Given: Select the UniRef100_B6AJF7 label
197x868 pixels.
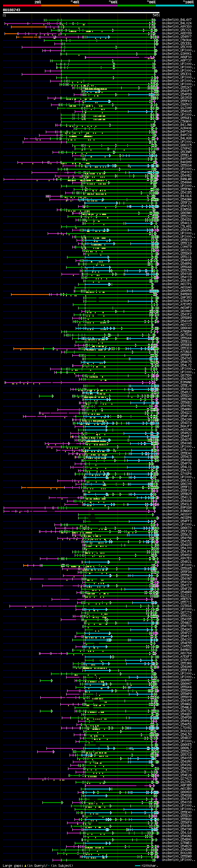Looking at the screenshot, I should click(177, 426).
